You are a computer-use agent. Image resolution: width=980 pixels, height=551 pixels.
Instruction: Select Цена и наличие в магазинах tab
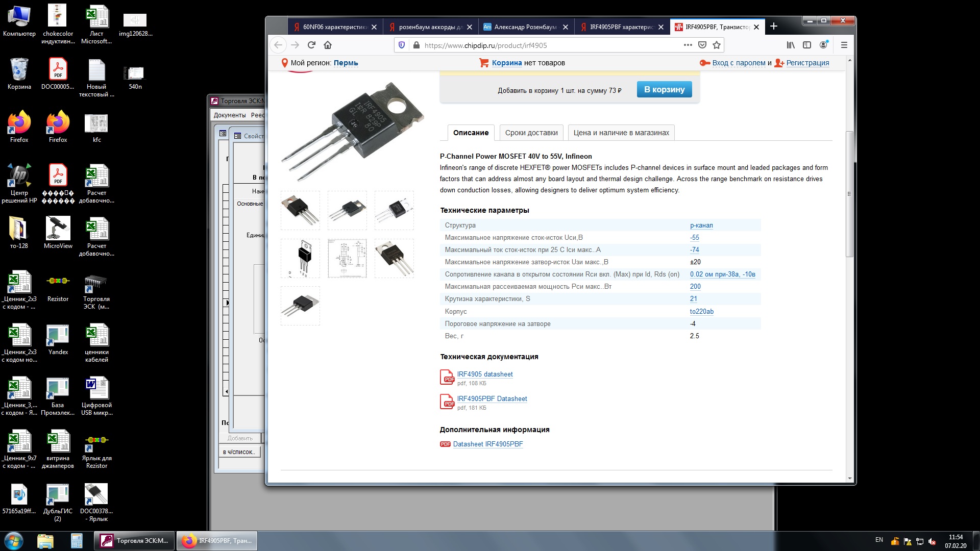pyautogui.click(x=621, y=133)
